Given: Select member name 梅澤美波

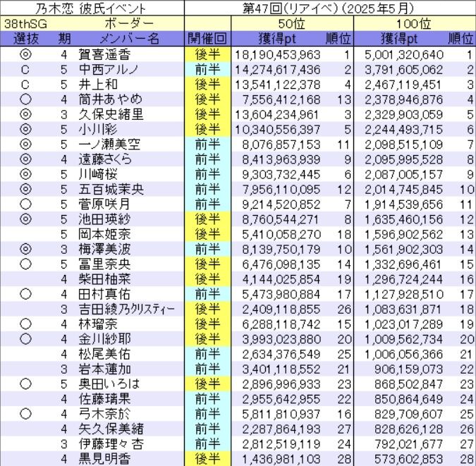Looking at the screenshot, I should coord(105,250).
